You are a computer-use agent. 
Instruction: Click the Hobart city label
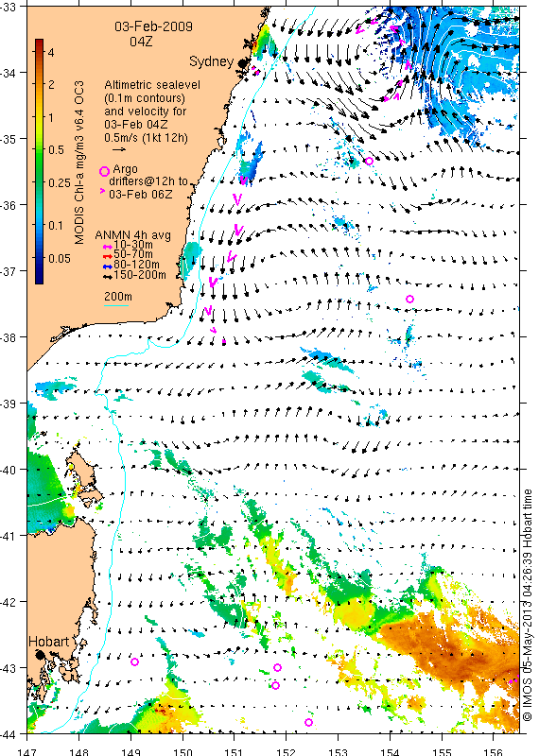click(49, 642)
